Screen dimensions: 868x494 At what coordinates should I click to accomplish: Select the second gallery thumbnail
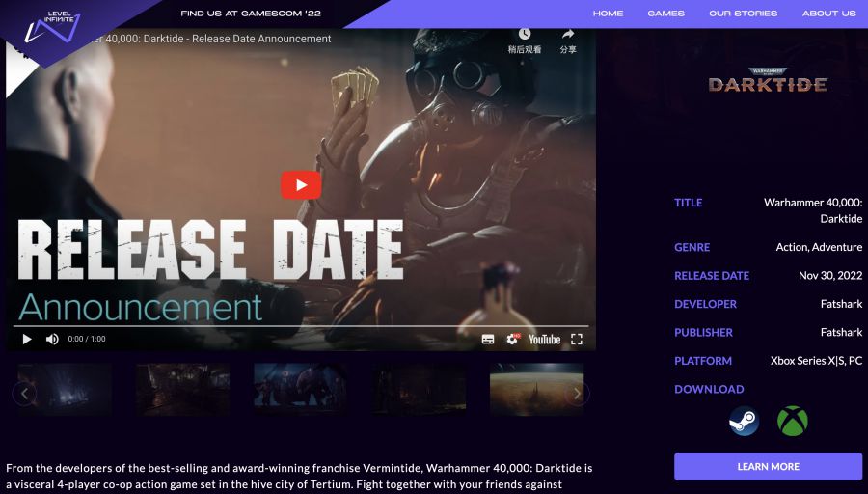point(182,389)
